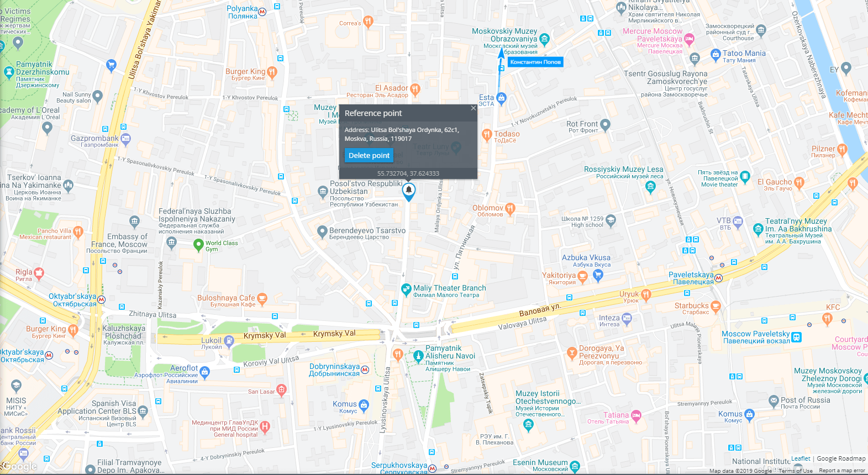Click the General hospital H pin
868x475 pixels.
click(265, 426)
